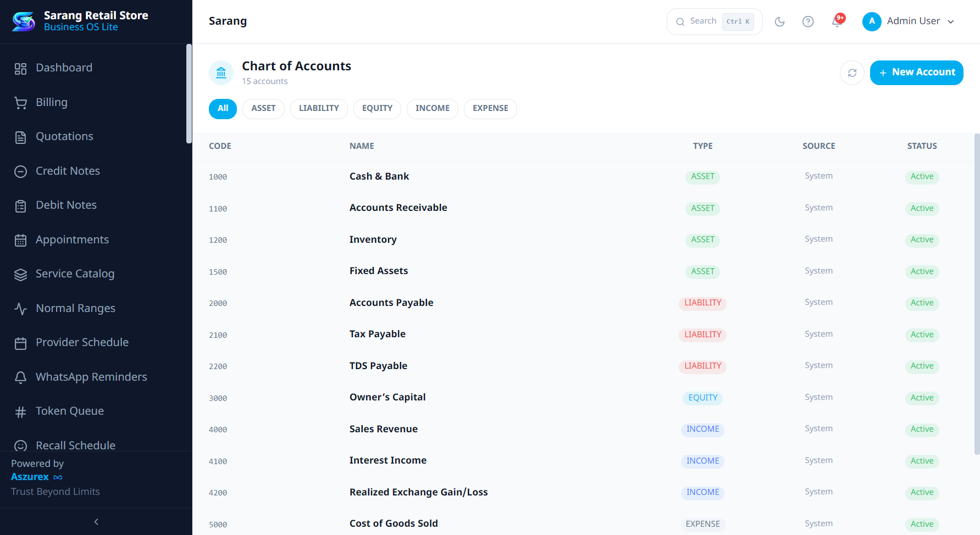Open Token Queue hash icon
This screenshot has width=980, height=535.
(20, 412)
